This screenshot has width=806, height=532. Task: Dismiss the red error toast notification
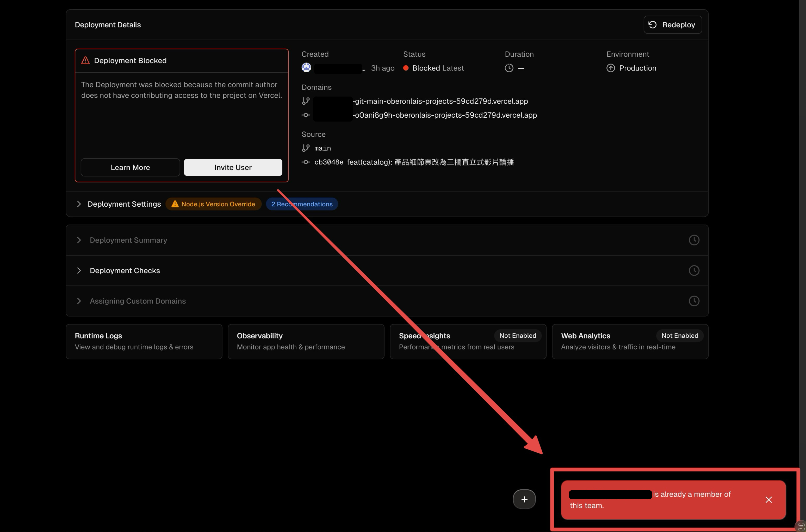pos(769,500)
